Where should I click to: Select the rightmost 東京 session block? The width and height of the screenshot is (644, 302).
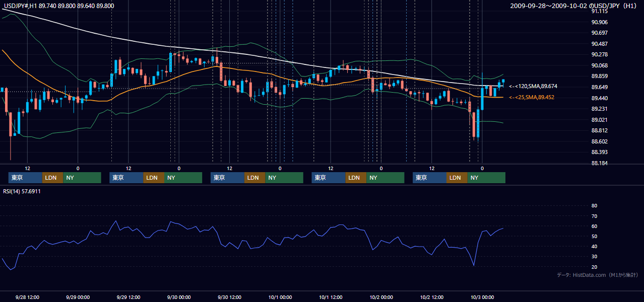[429, 178]
